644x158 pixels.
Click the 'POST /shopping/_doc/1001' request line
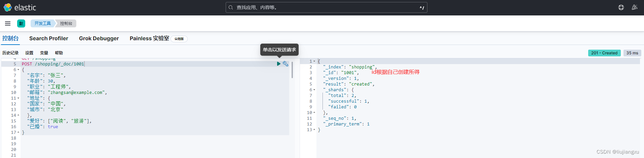pyautogui.click(x=53, y=64)
